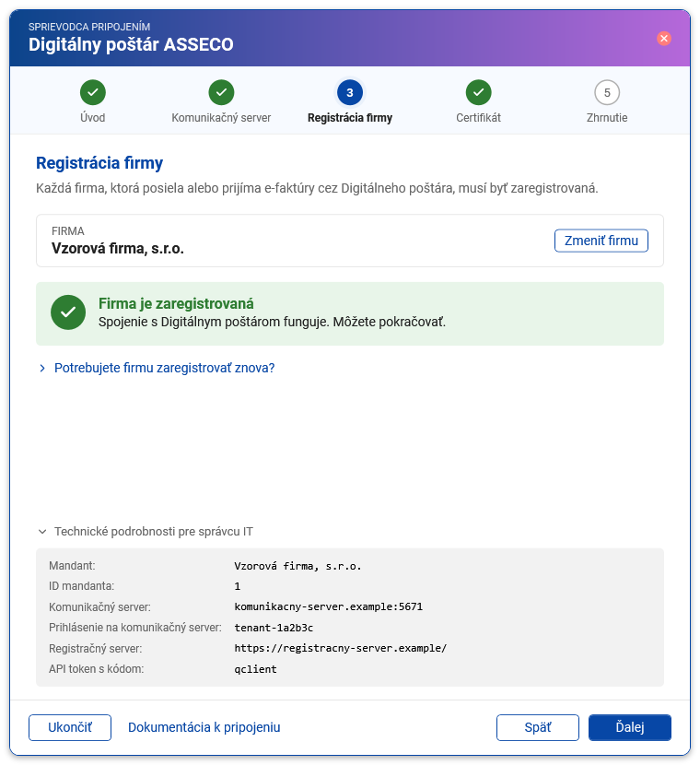This screenshot has width=700, height=765.
Task: Click the company name 'Vzorová firma, s.r.o.' in FIRMA card
Action: (118, 248)
